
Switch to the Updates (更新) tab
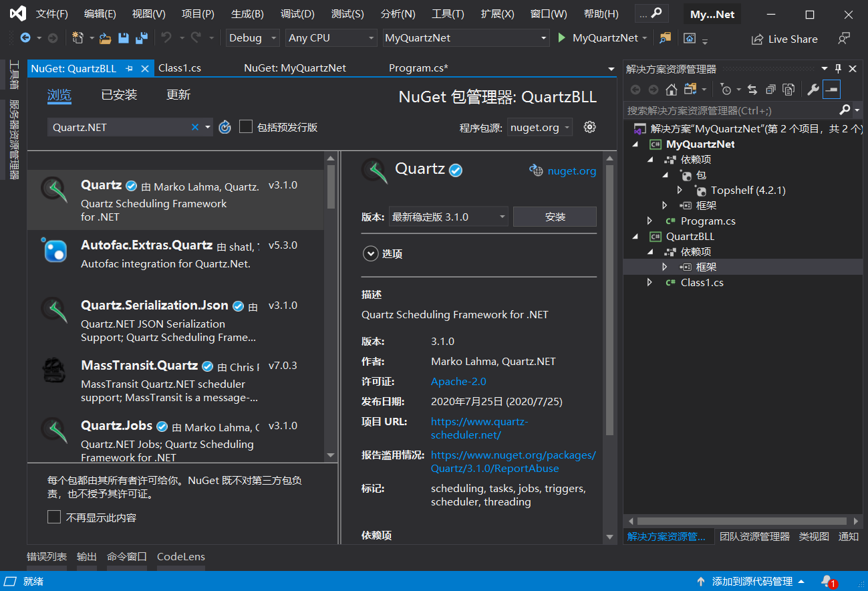coord(178,95)
